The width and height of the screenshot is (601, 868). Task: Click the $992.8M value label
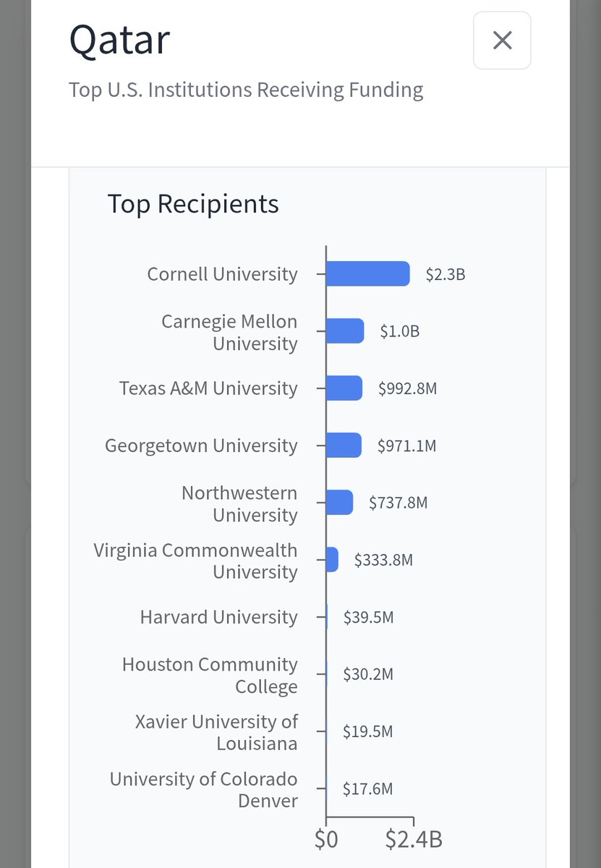pos(408,388)
